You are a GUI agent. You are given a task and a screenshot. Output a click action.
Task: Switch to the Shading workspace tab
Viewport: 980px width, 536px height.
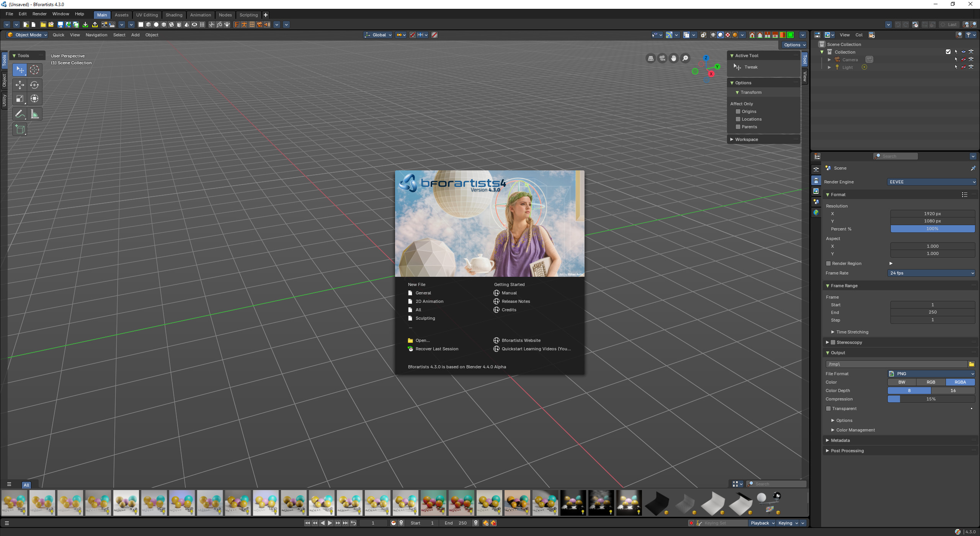[x=174, y=15]
